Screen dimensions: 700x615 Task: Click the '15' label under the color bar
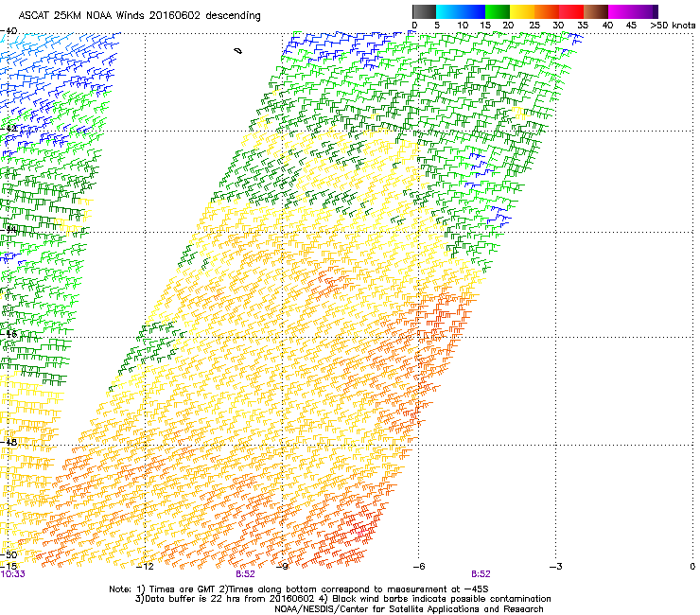click(x=485, y=25)
